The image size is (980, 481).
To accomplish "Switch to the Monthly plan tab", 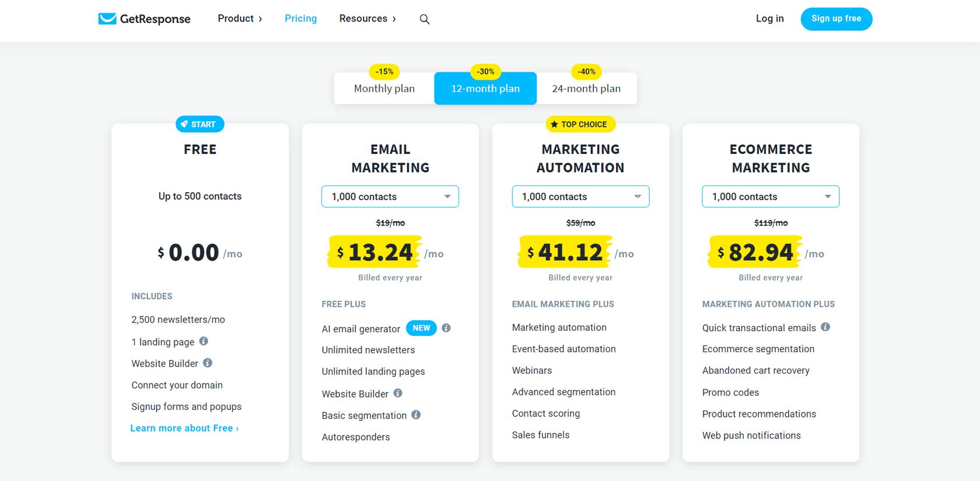I will [384, 89].
